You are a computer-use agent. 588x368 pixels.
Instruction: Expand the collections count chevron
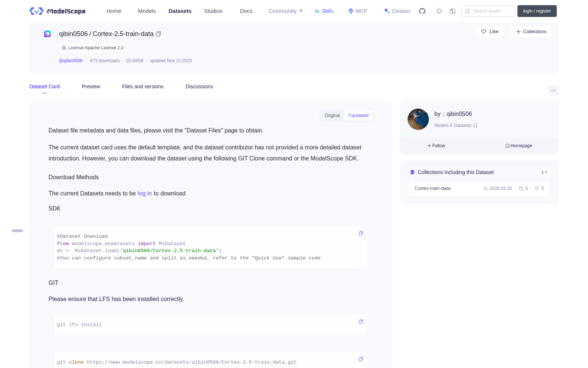pos(544,172)
